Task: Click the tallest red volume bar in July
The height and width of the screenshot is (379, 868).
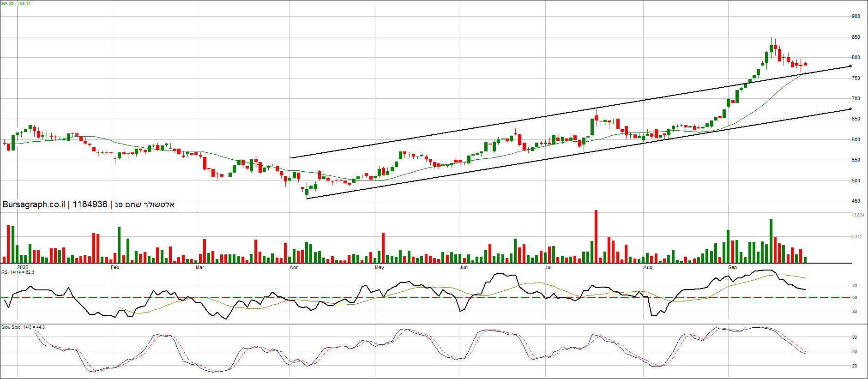Action: [x=596, y=236]
